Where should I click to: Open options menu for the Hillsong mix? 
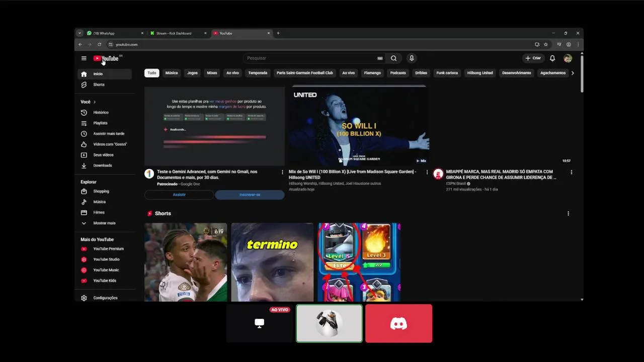(x=427, y=172)
